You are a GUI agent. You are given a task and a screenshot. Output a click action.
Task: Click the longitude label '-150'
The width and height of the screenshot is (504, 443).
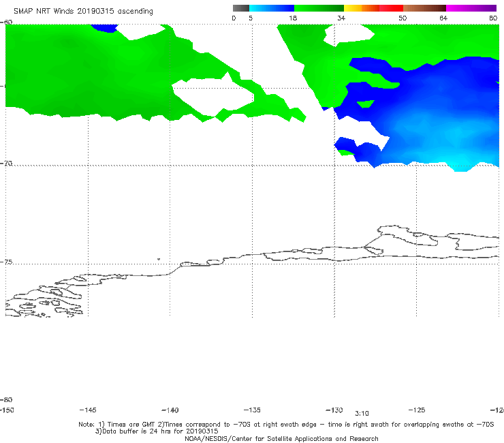(7, 410)
